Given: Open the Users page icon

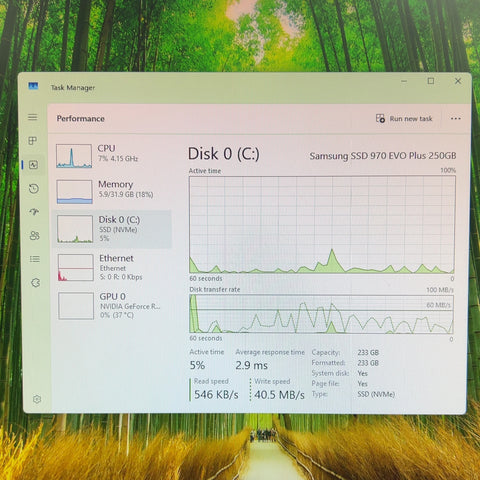Looking at the screenshot, I should point(35,235).
